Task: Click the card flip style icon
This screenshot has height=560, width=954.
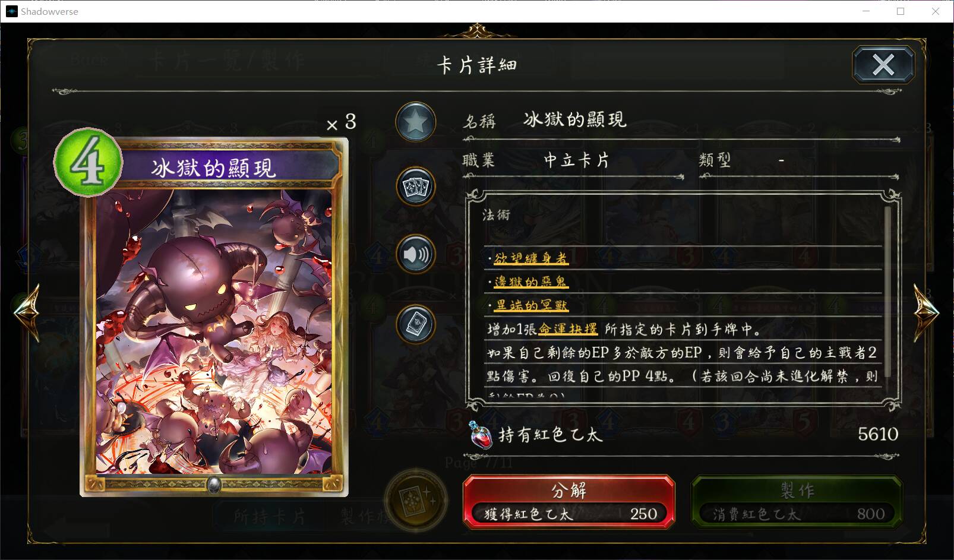Action: point(416,324)
